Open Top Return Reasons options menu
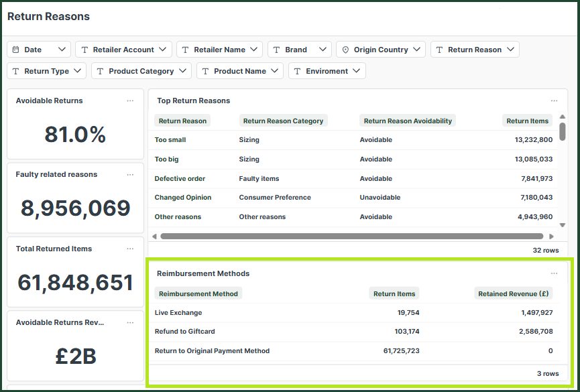 coord(554,101)
